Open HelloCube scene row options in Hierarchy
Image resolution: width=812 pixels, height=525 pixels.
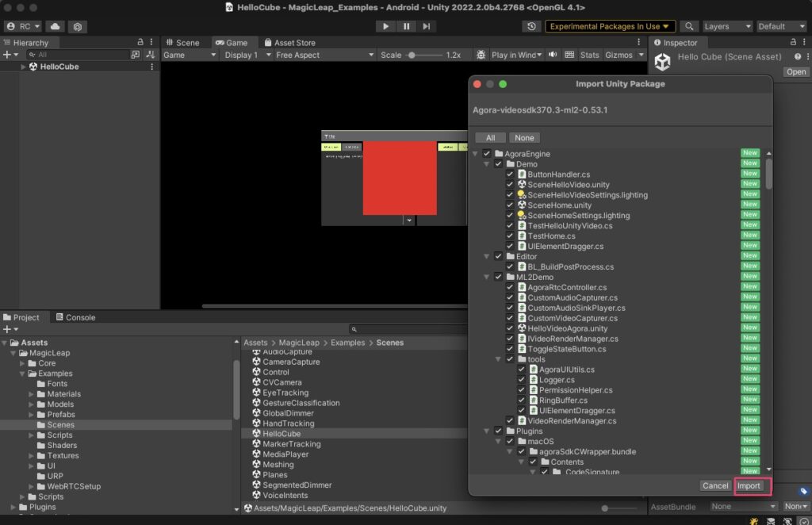[151, 67]
